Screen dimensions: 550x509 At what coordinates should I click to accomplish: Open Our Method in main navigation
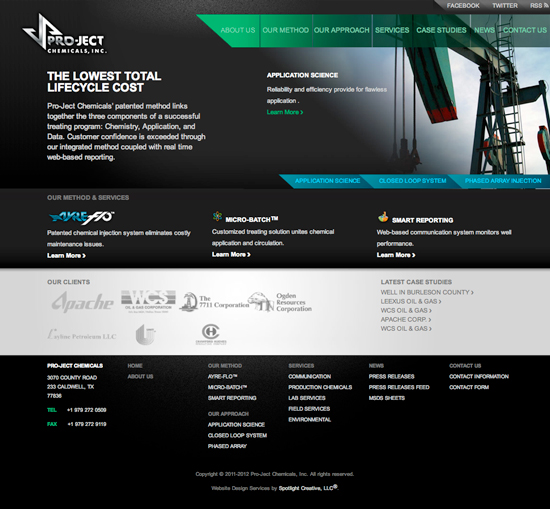click(286, 30)
